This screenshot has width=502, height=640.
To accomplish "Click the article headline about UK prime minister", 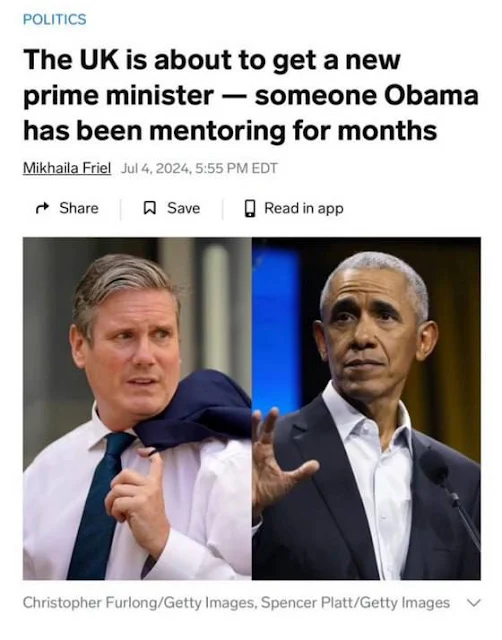I will point(251,95).
